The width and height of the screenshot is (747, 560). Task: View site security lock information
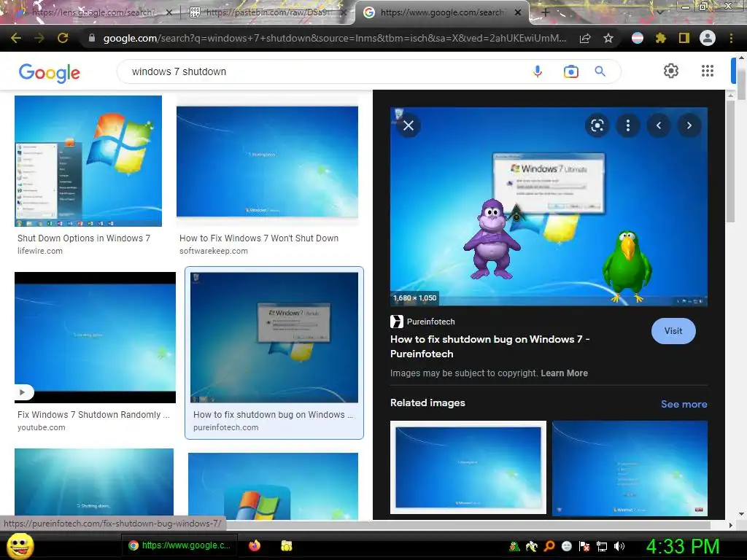92,38
